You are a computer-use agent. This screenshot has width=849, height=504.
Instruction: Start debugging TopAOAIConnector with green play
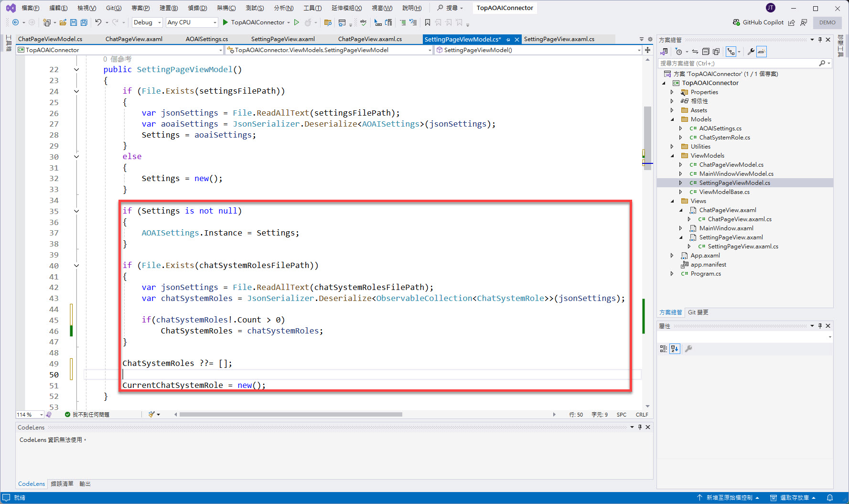(x=226, y=22)
